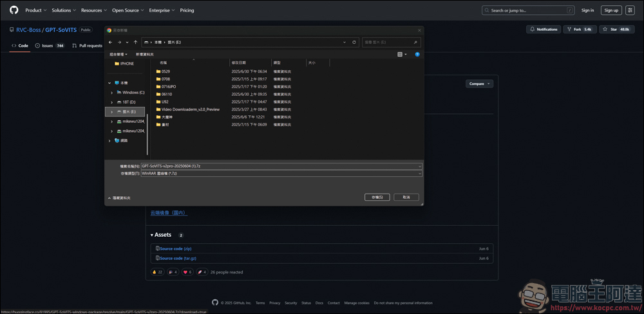Open the Product menu in GitHub header
The height and width of the screenshot is (314, 644).
[36, 10]
